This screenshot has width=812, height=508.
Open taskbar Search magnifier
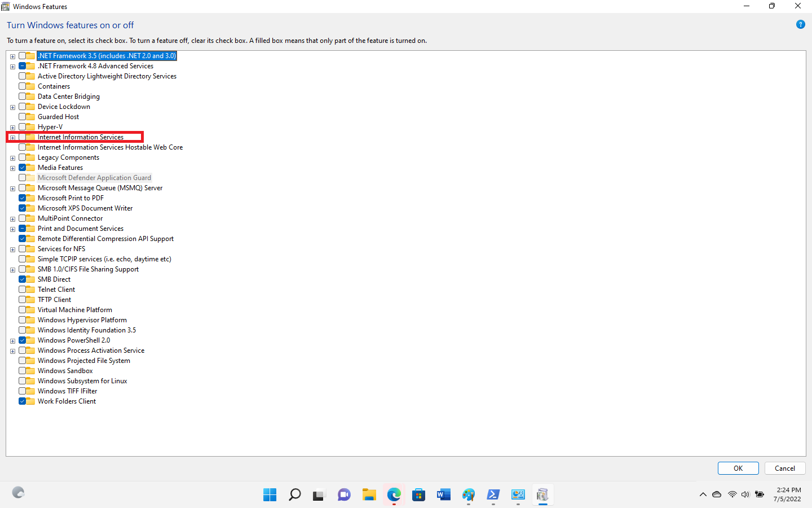pos(294,495)
